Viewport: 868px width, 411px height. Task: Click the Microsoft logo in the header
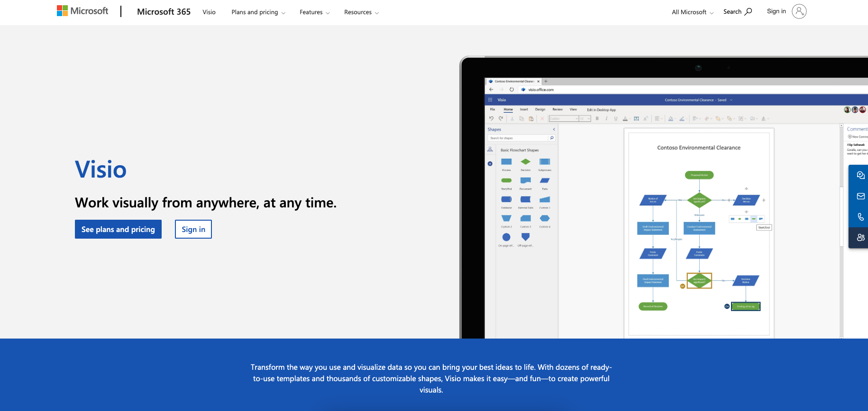[x=82, y=11]
